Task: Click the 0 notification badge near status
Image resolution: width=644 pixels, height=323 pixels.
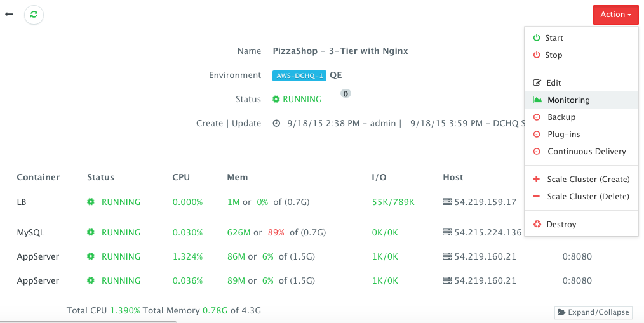Action: point(346,94)
